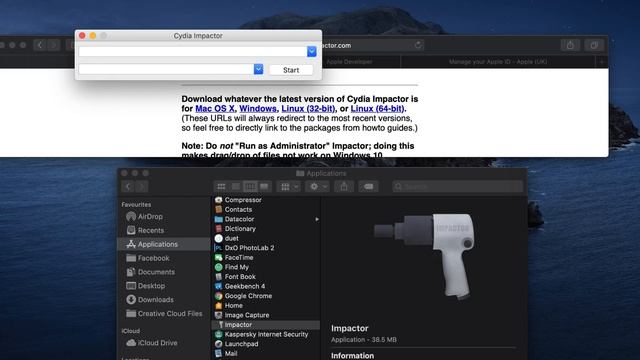Show Safari's tab overview
The width and height of the screenshot is (640, 360).
(x=594, y=45)
